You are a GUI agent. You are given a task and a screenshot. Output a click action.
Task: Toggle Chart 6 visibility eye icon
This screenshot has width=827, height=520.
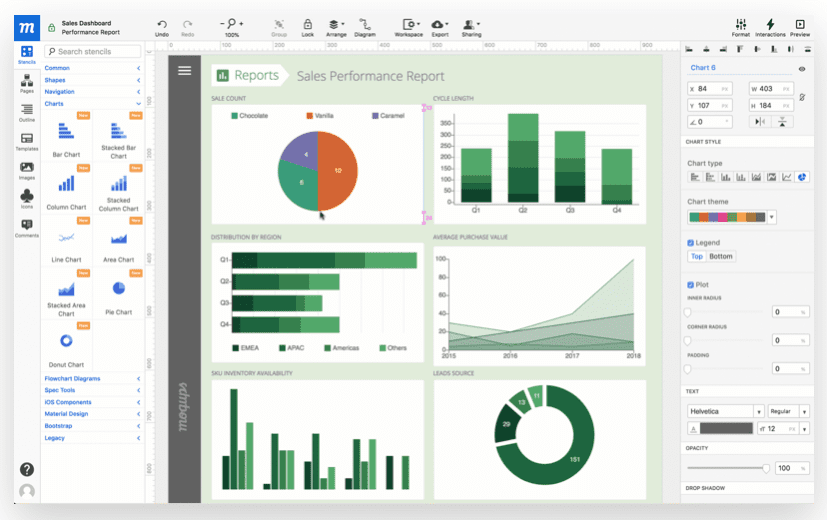click(x=802, y=69)
